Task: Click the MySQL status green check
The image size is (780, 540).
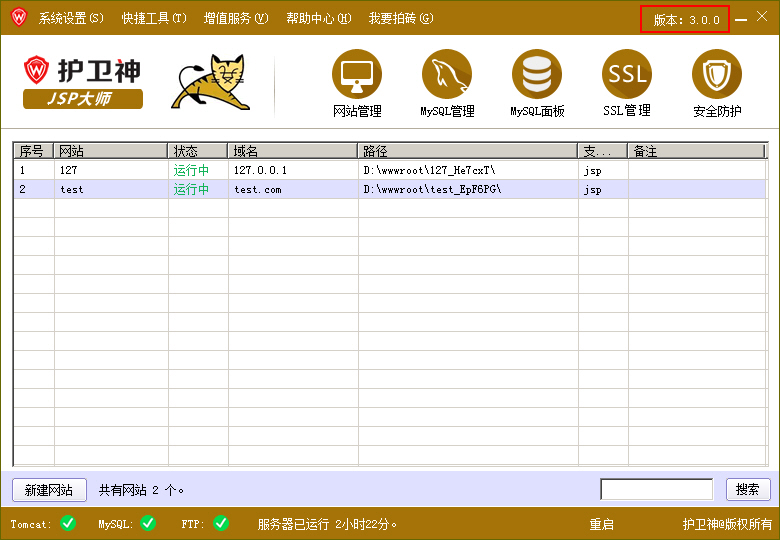Action: 147,523
